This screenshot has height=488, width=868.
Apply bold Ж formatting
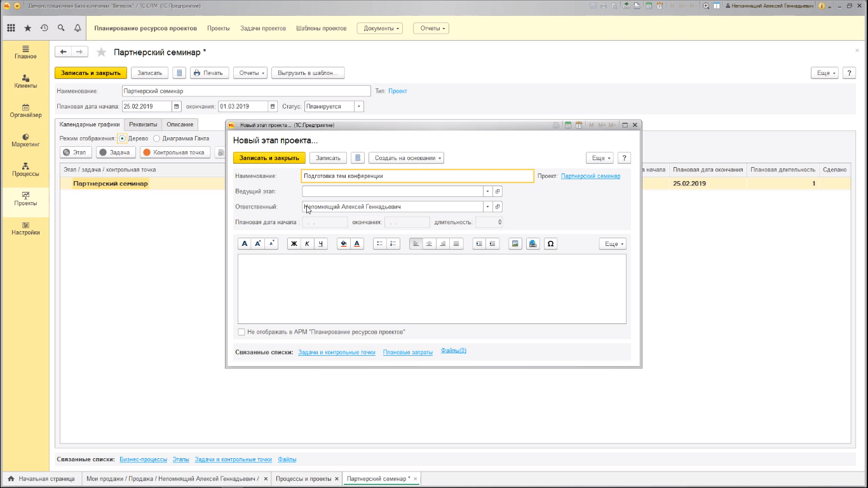tap(294, 243)
